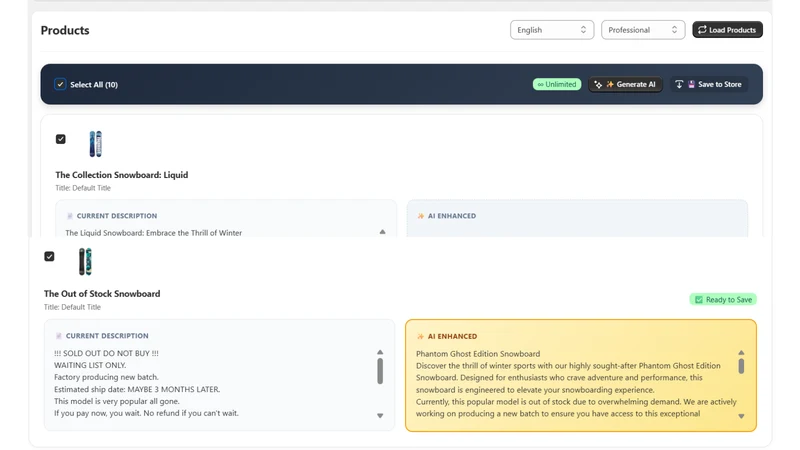
Task: Click The Out of Stock Snowboard title
Action: tap(102, 294)
